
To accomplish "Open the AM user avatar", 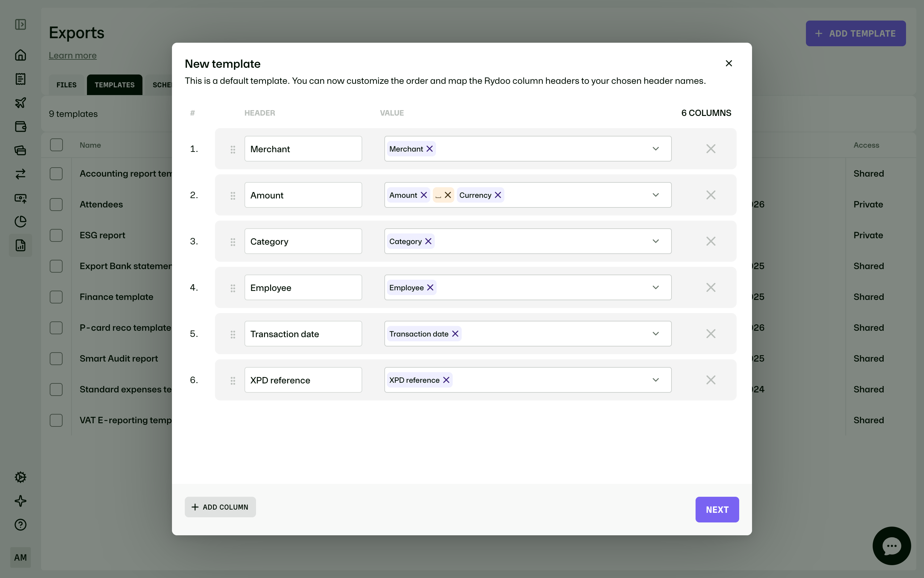I will (x=20, y=557).
